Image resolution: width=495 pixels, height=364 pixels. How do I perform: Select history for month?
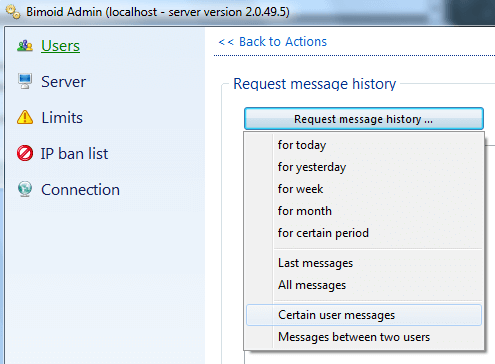364,211
